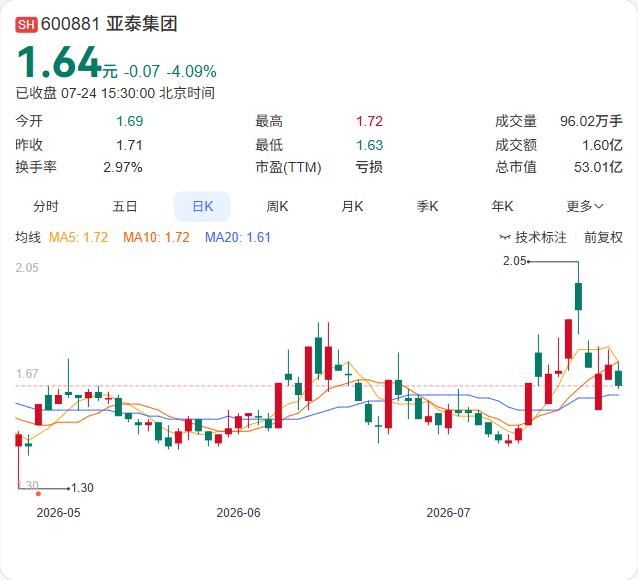Switch to the 周K weekly tab

(277, 206)
